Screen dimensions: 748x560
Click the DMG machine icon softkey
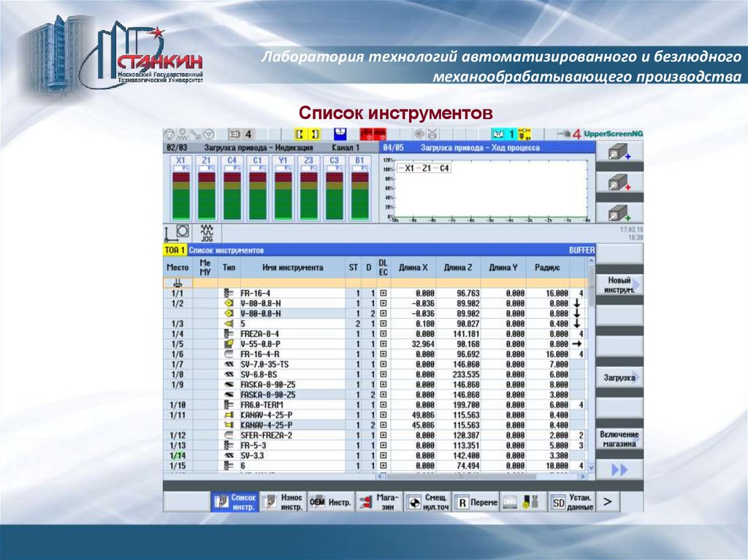tap(523, 502)
